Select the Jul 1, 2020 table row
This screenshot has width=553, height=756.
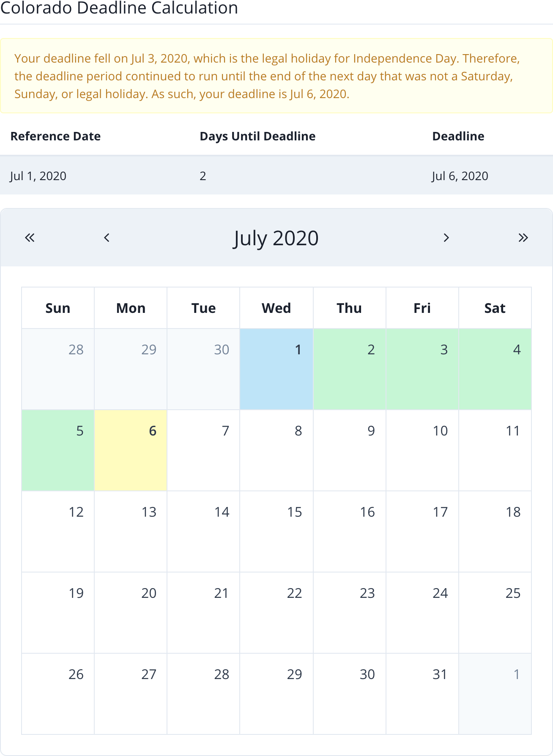pyautogui.click(x=276, y=176)
